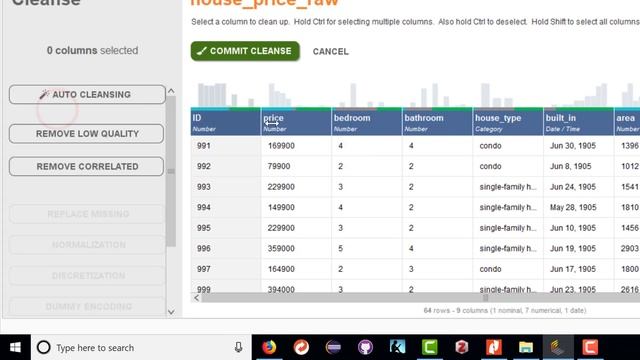Select the price column header

point(296,122)
